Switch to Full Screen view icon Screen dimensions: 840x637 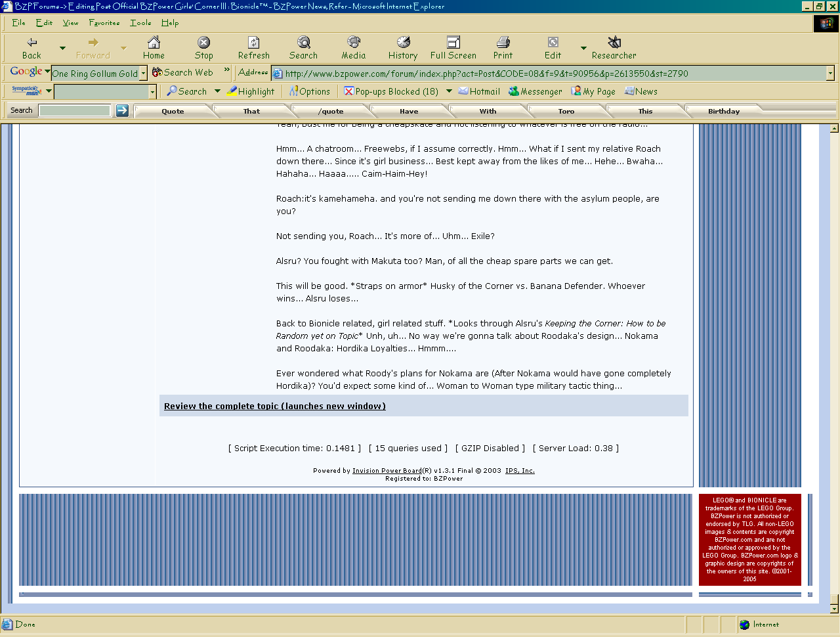point(453,43)
